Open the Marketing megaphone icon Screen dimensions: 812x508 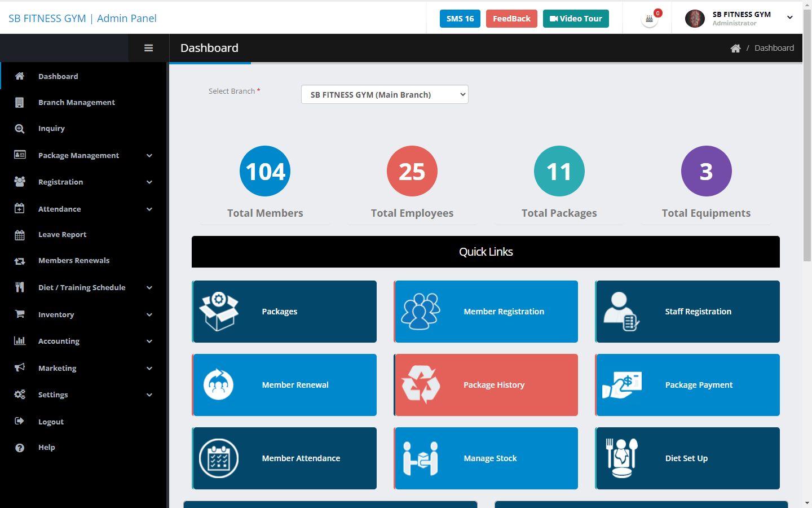(20, 368)
